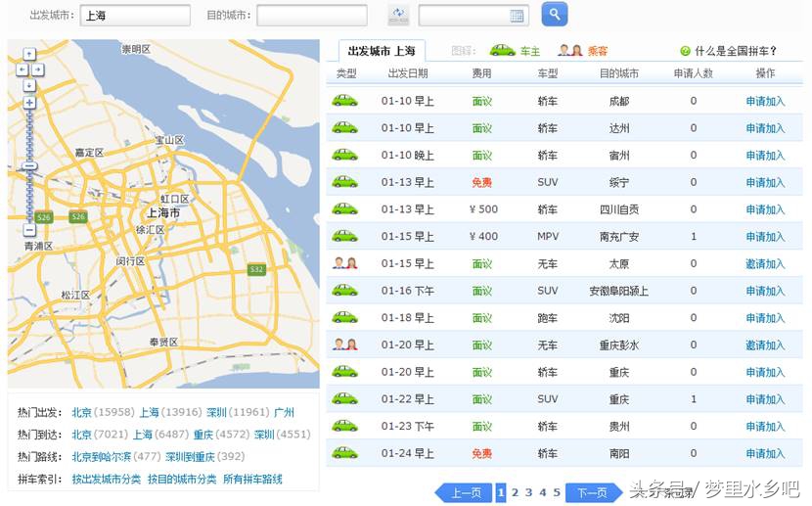Click the car icon in 四川自贡 row

click(x=345, y=208)
